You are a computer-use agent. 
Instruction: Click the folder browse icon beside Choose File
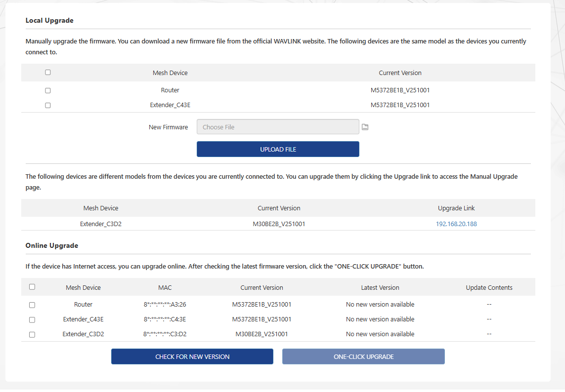(365, 127)
